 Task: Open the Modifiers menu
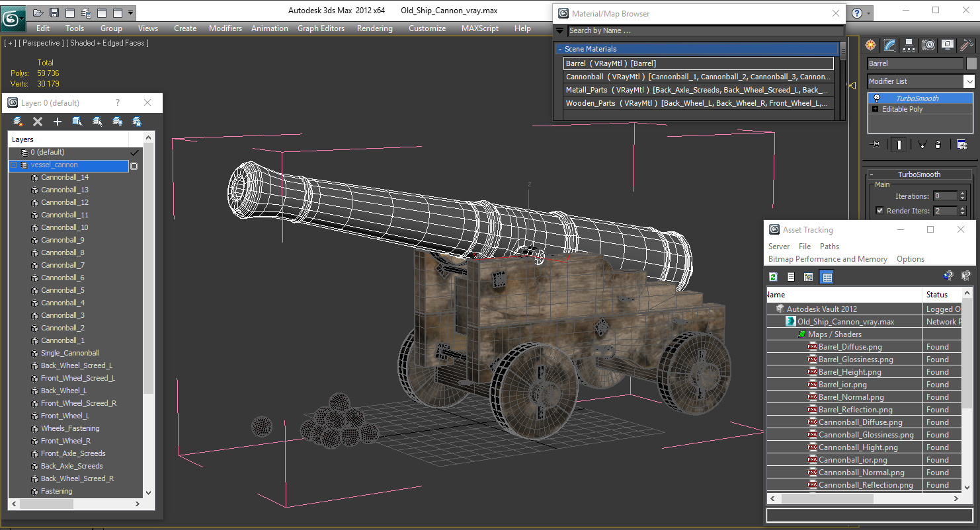point(225,28)
